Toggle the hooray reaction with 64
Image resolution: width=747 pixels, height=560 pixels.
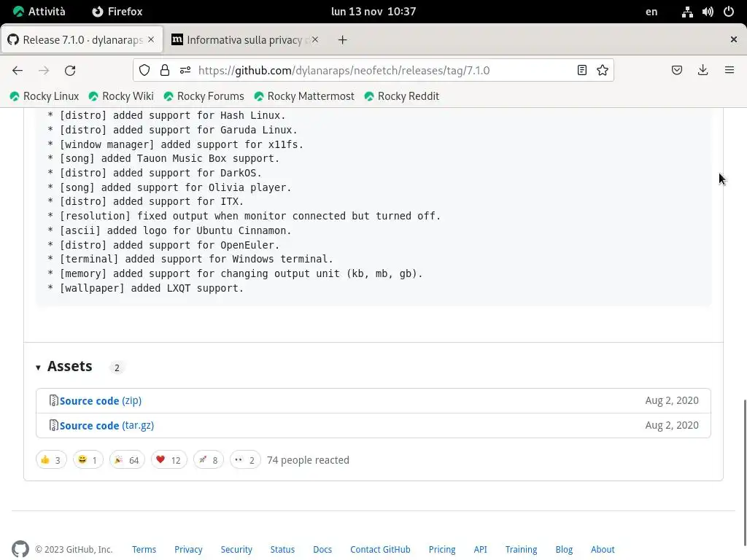point(127,460)
